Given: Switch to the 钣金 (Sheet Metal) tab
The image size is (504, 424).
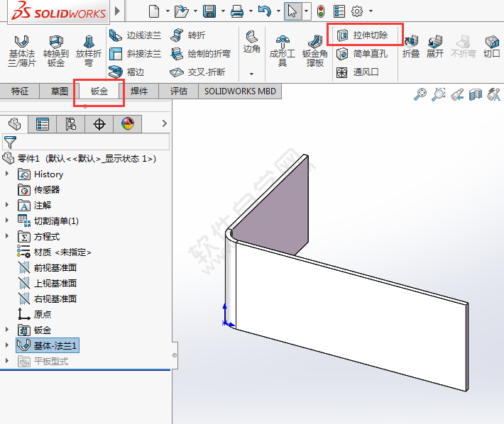Looking at the screenshot, I should click(x=99, y=91).
